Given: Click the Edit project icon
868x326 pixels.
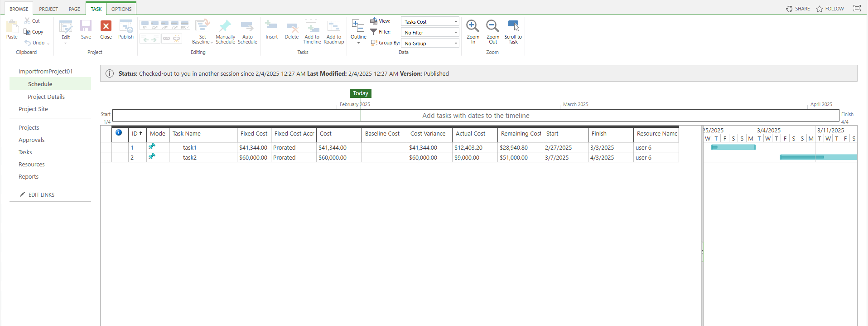Looking at the screenshot, I should (x=66, y=27).
